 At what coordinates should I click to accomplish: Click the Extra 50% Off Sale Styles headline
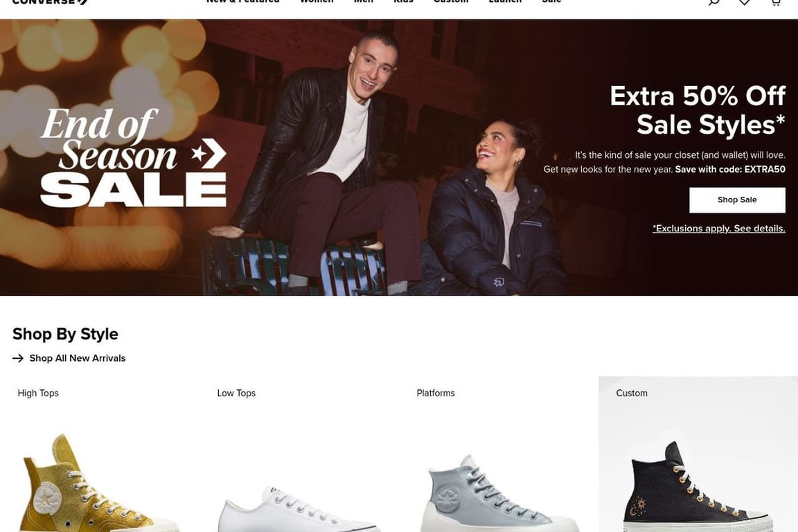coord(698,110)
